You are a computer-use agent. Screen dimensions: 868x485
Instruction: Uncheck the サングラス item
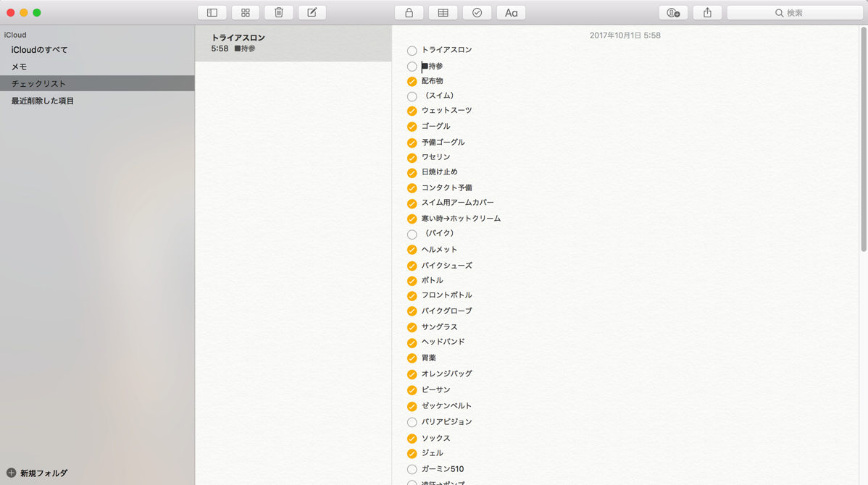(412, 327)
